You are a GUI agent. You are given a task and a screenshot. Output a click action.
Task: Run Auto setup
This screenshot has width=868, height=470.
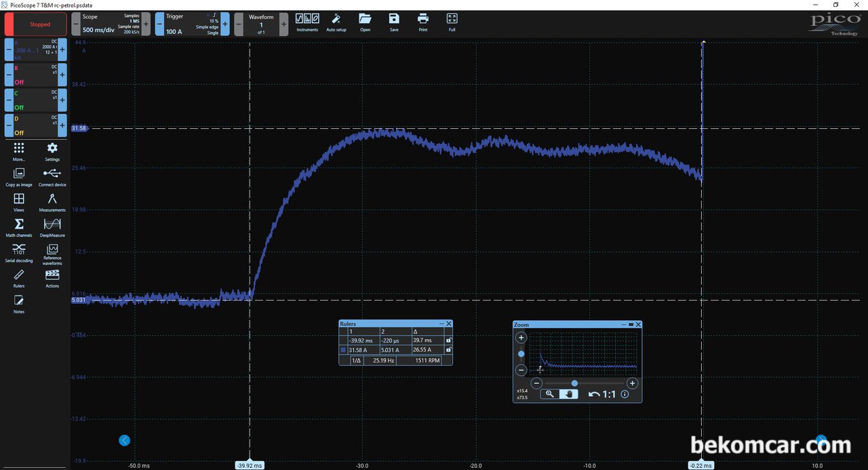[336, 22]
